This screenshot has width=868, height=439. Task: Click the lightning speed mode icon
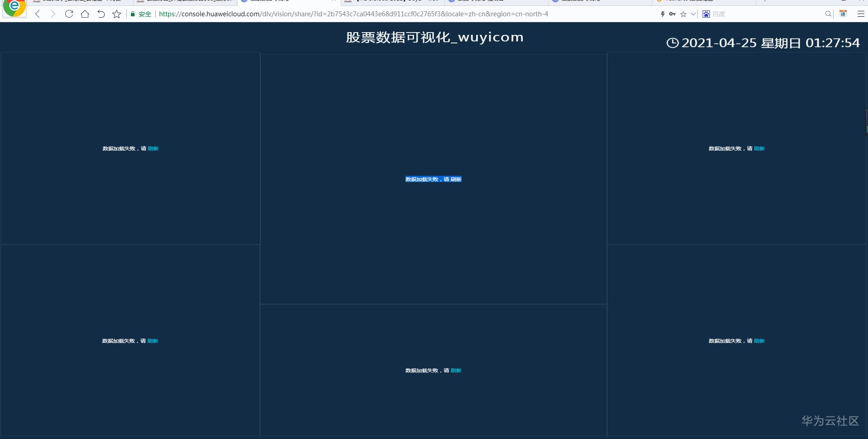pyautogui.click(x=663, y=14)
